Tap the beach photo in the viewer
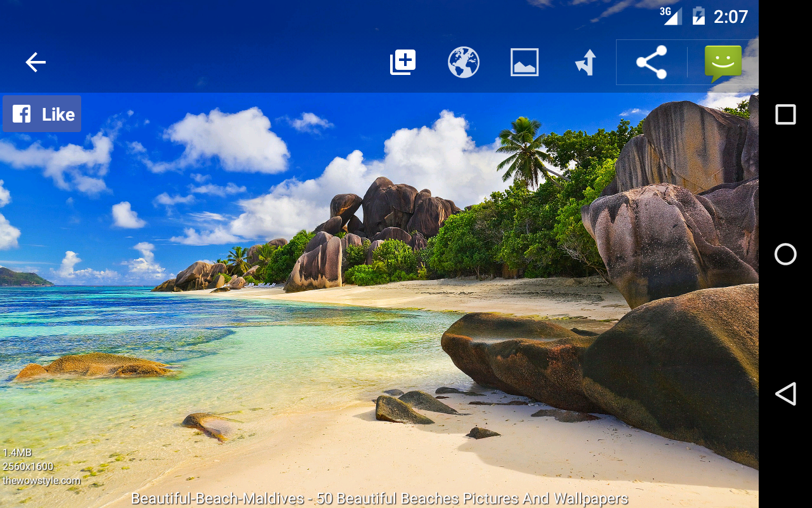 click(381, 286)
